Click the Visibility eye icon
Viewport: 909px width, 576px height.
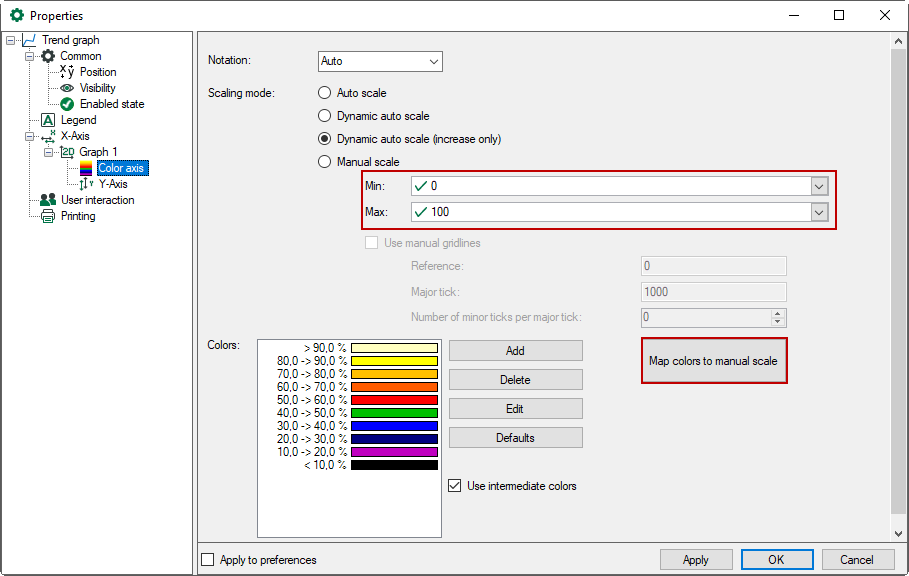tap(67, 88)
